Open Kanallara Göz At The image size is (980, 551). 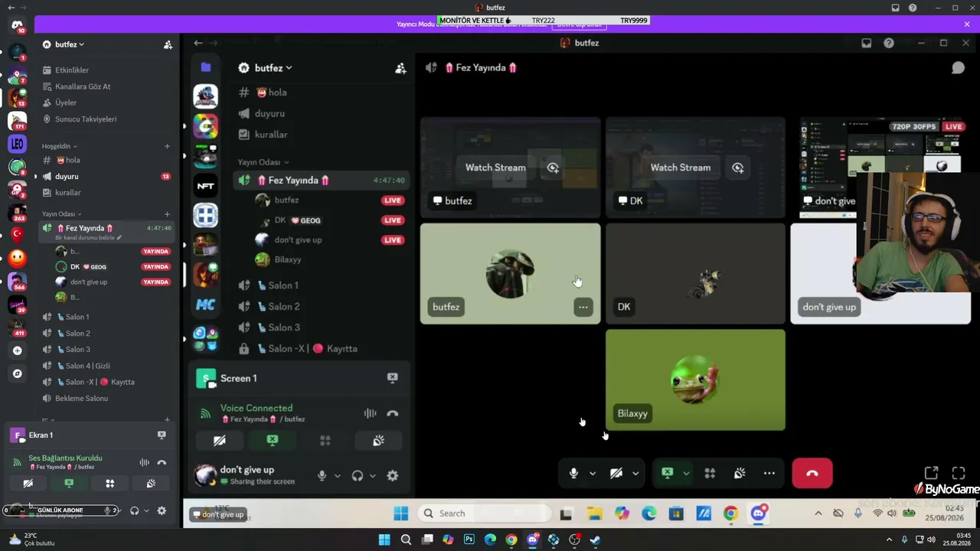[x=105, y=86]
